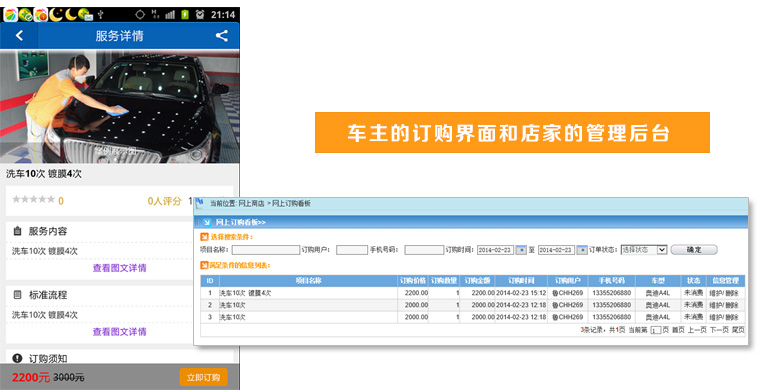Open the 选择状态 order status dropdown
Image resolution: width=770 pixels, height=390 pixels.
pos(644,250)
